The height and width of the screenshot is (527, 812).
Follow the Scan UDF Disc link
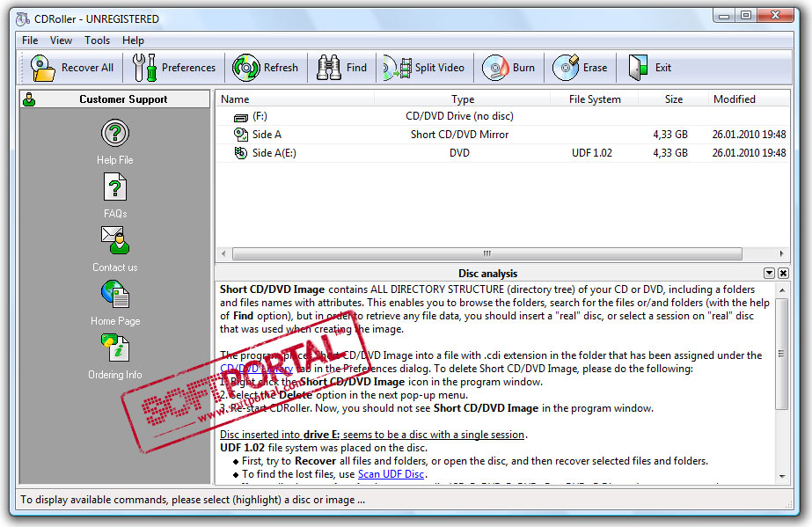tap(391, 474)
